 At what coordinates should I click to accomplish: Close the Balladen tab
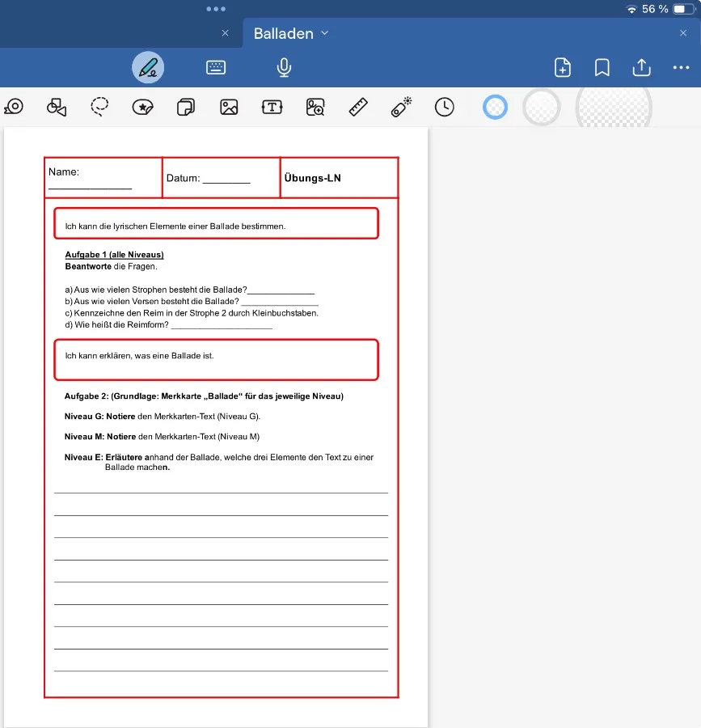683,33
